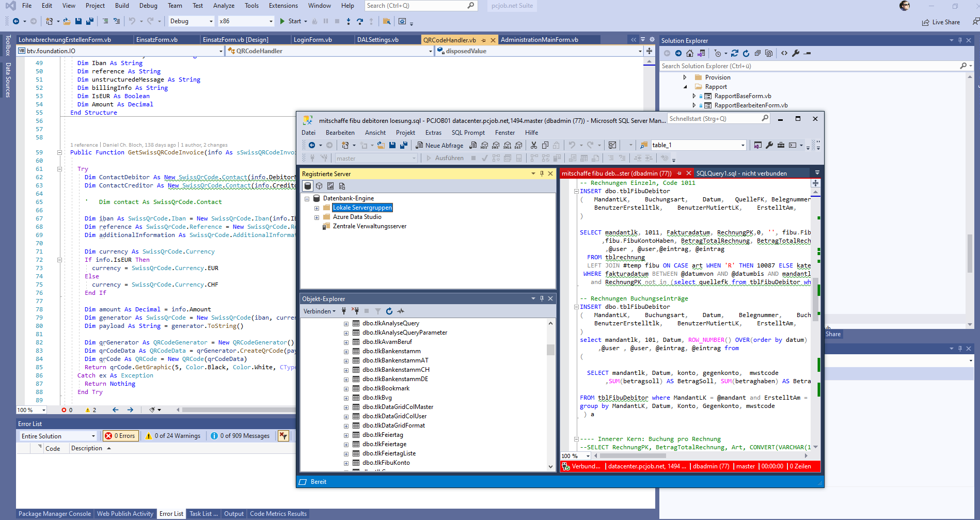
Task: Switch to SQLQuery1.sql - nicht verbunden tab
Action: pyautogui.click(x=741, y=173)
